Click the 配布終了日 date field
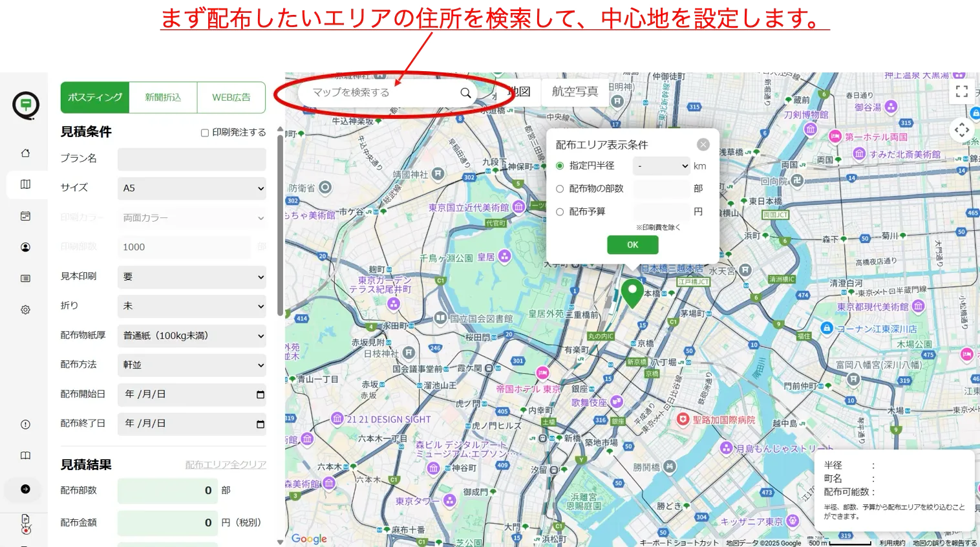 (192, 424)
